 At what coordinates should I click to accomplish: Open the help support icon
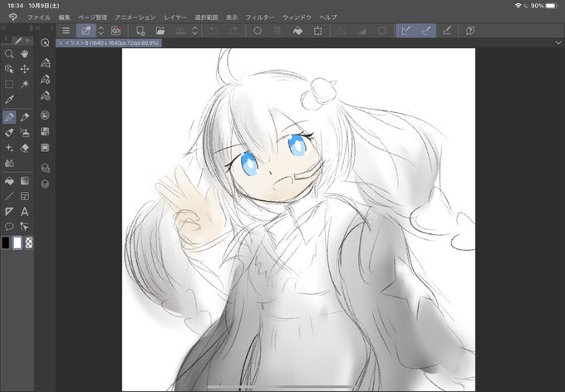(470, 31)
